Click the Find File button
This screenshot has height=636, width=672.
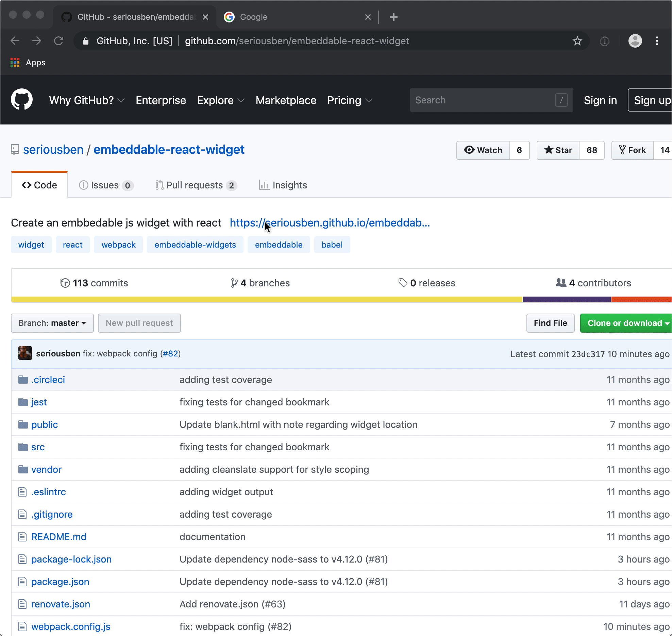click(x=550, y=323)
